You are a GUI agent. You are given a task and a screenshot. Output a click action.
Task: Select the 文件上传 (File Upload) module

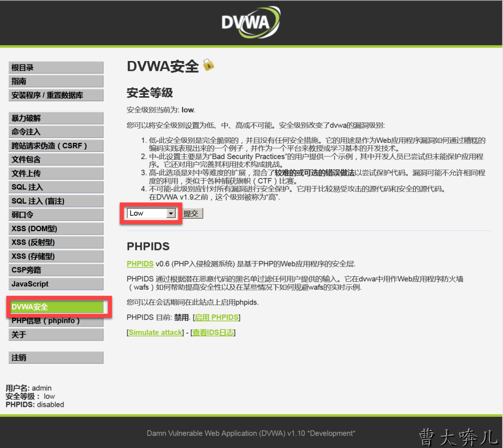click(56, 173)
